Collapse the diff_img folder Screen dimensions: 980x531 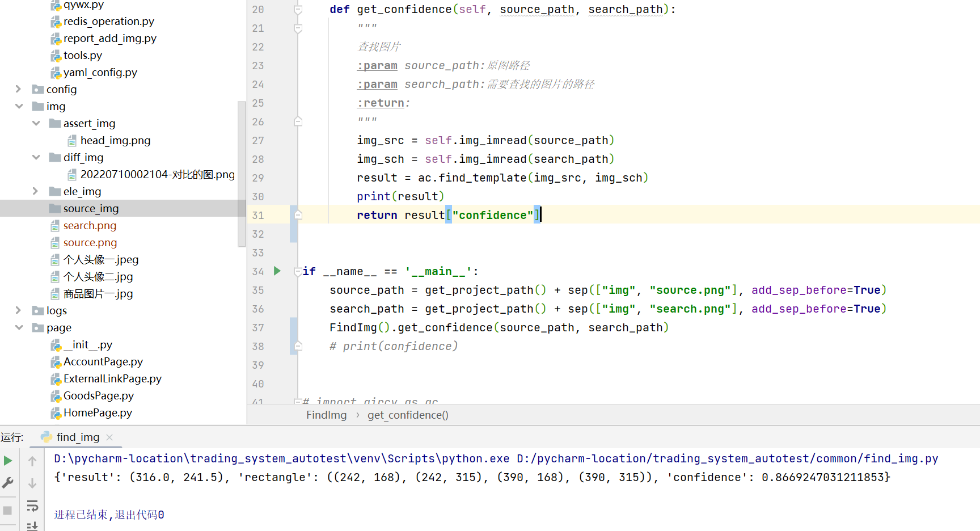(x=36, y=157)
